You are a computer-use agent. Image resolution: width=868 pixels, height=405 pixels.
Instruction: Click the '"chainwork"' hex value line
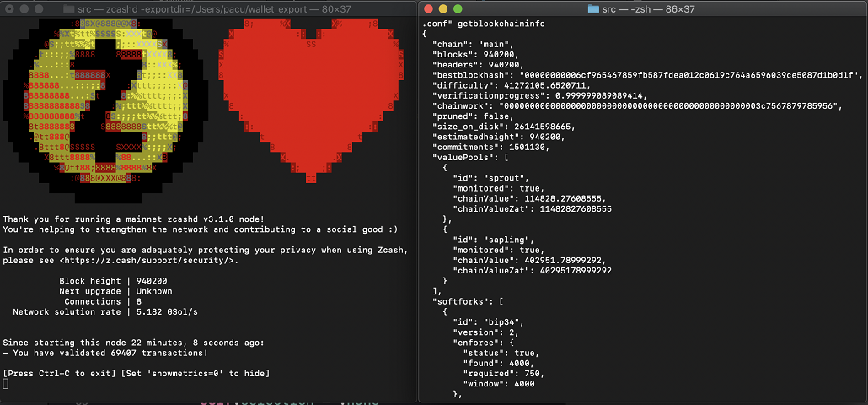click(636, 106)
